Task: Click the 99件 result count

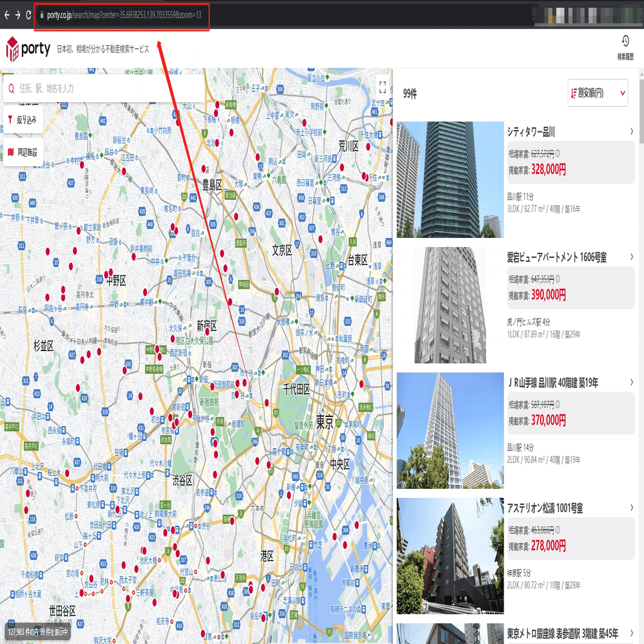Action: coord(409,94)
